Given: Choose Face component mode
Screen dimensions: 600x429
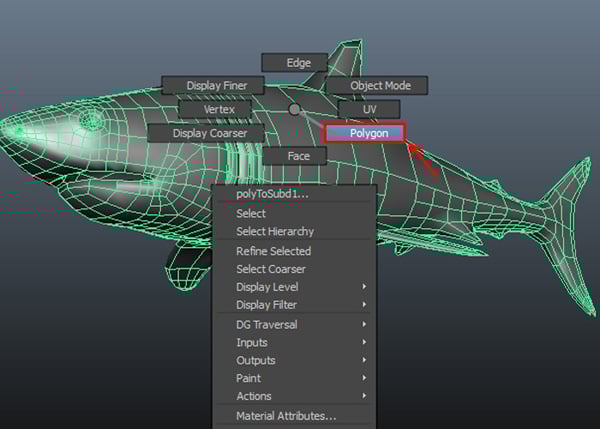Looking at the screenshot, I should (295, 156).
